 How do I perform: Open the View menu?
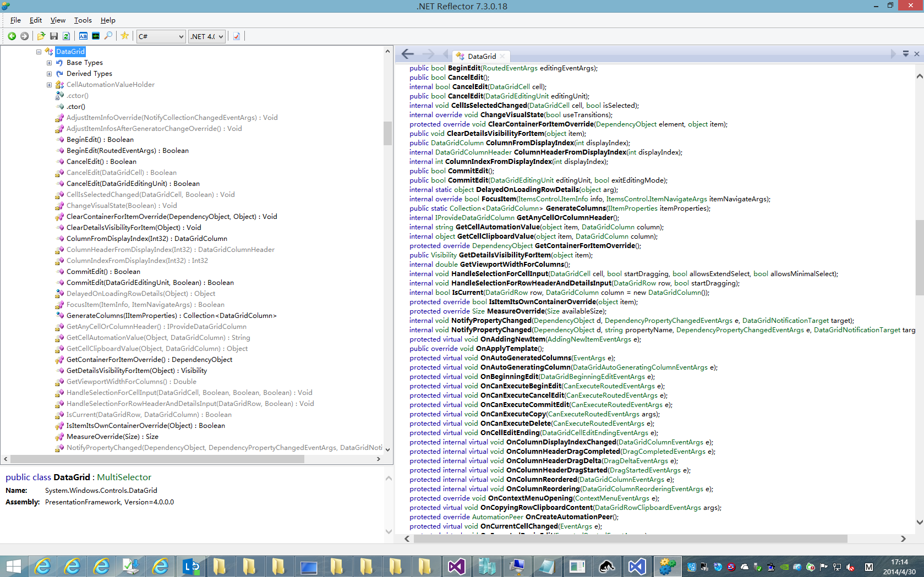pos(58,20)
